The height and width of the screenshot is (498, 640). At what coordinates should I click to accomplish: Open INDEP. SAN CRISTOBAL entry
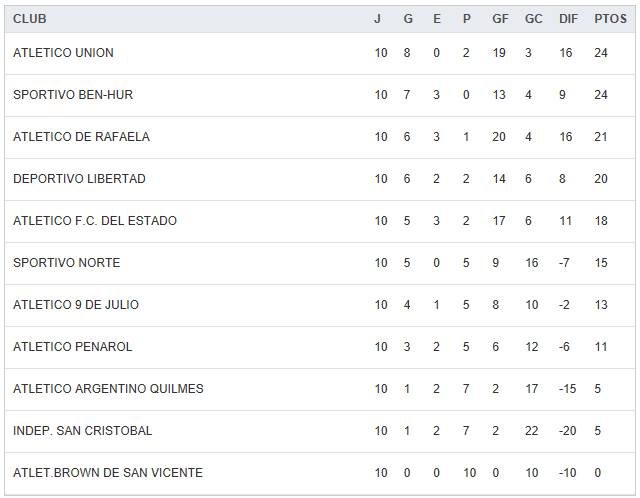[x=83, y=431]
